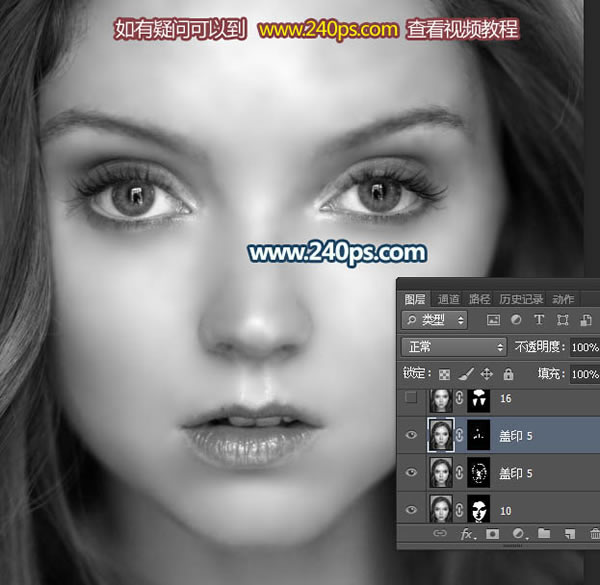This screenshot has width=600, height=585.
Task: Open the fx layer style menu
Action: [468, 534]
